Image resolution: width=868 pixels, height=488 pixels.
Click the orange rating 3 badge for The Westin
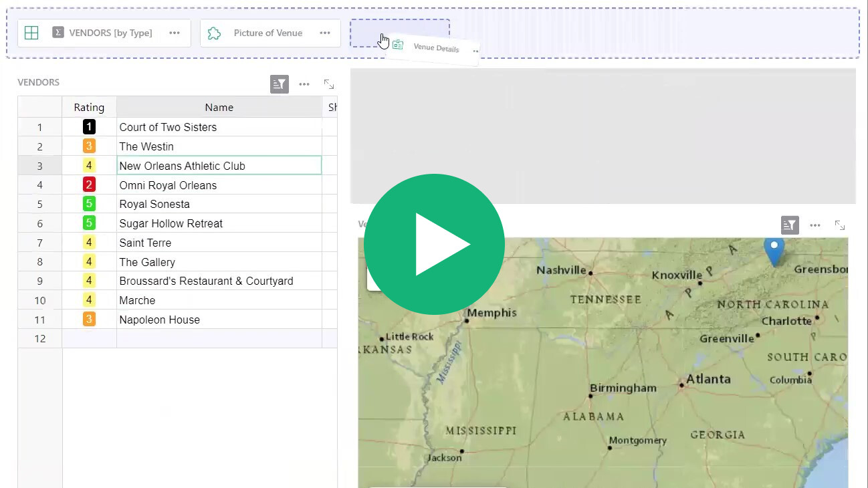click(x=89, y=146)
